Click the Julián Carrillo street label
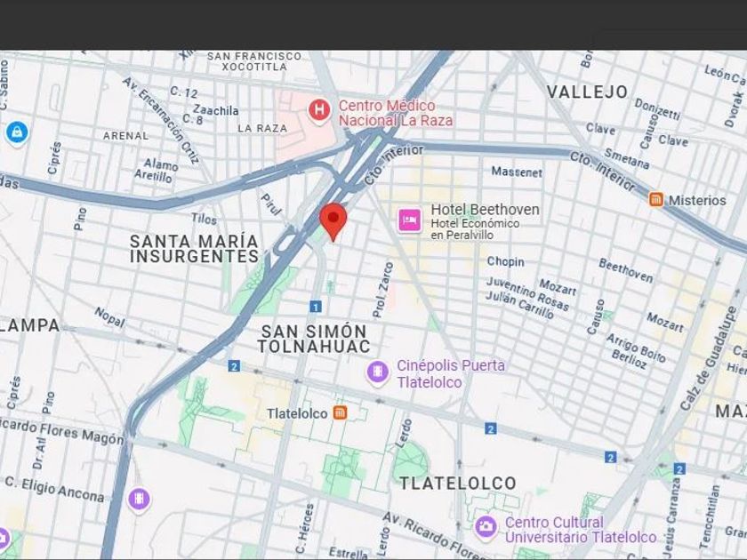Image resolution: width=747 pixels, height=560 pixels. point(519,305)
